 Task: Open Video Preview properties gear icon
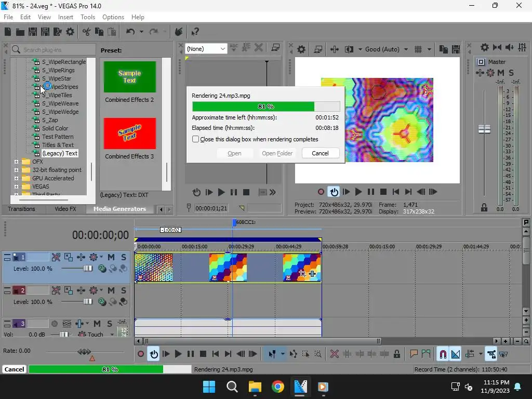301,49
